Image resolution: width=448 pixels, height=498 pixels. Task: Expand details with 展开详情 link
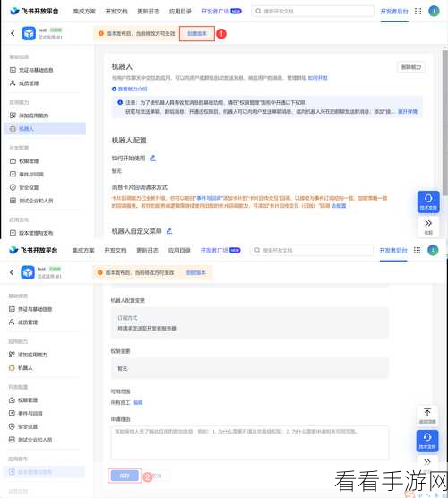tap(408, 111)
